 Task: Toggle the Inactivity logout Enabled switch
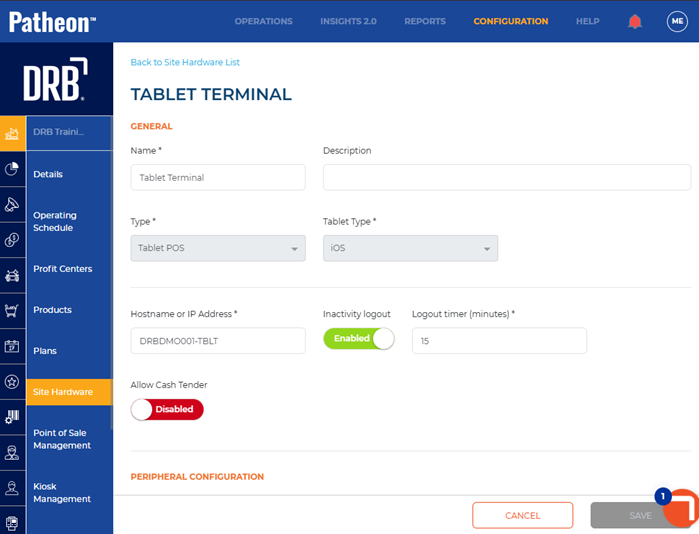coord(359,339)
